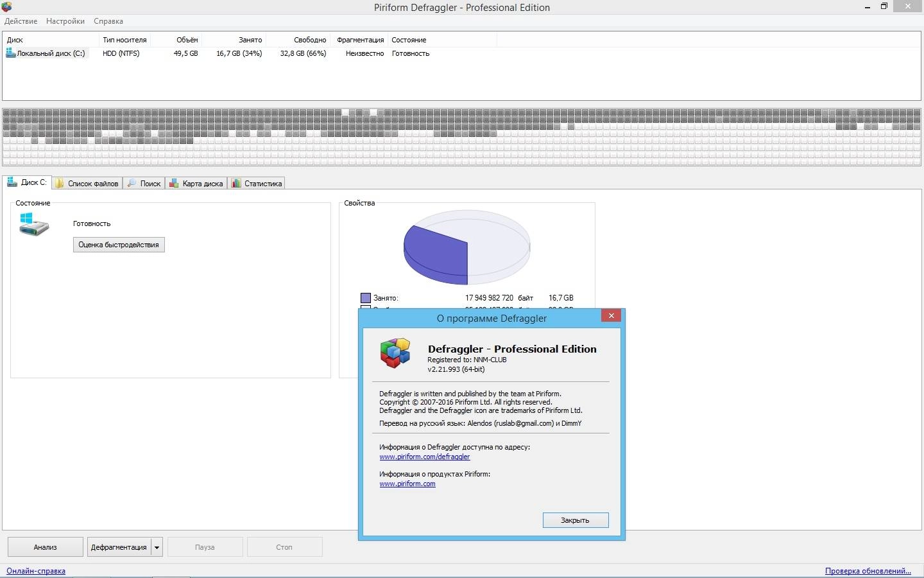This screenshot has height=578, width=924.
Task: Click the chart icon on Статистика tab
Action: [x=236, y=184]
